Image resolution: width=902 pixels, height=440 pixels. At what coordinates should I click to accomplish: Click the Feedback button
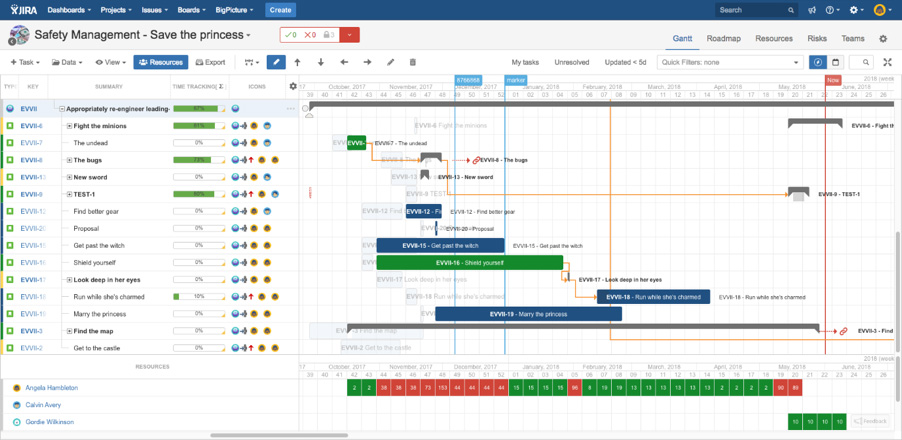[x=870, y=422]
